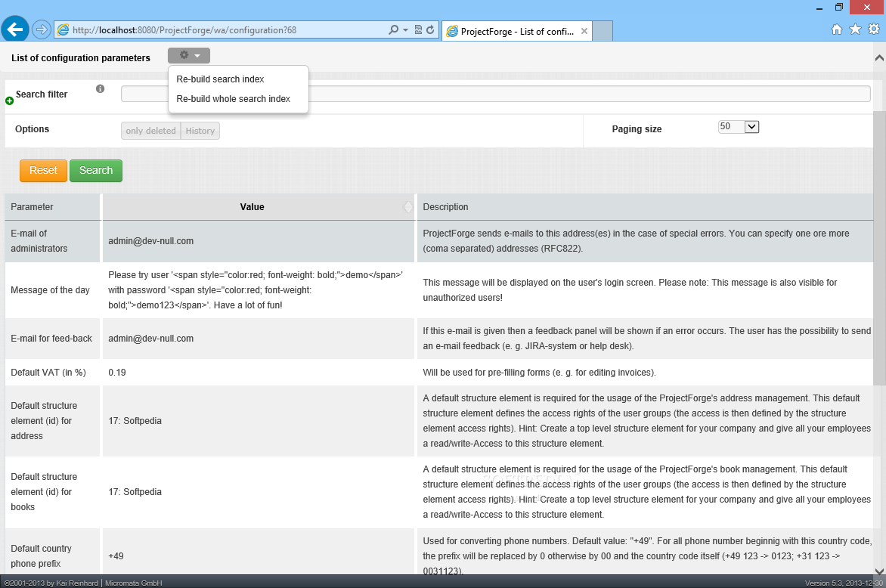Click the compatibility view icon in address bar

[418, 30]
